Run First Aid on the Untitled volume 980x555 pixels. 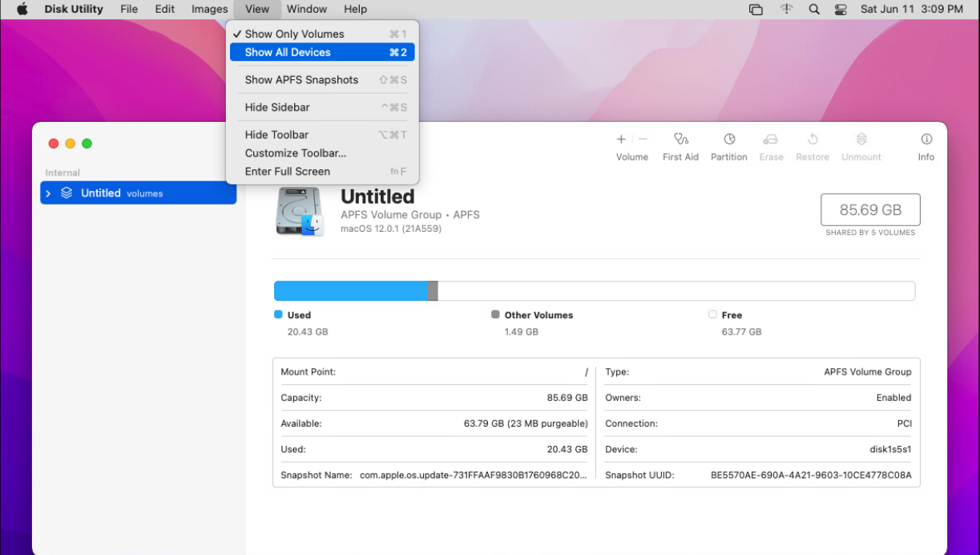click(x=680, y=146)
